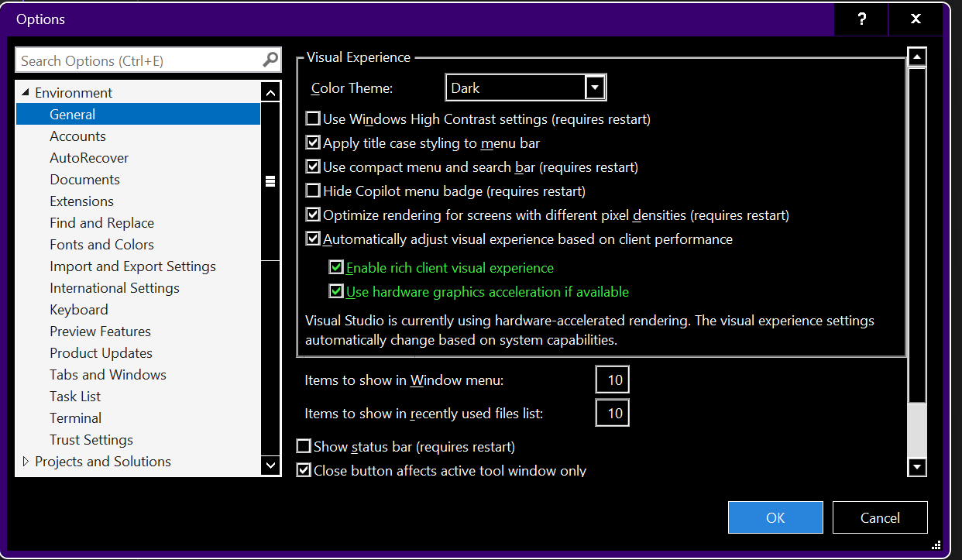Viewport: 962px width, 560px height.
Task: Uncheck Close button affects active tool window
Action: point(304,470)
